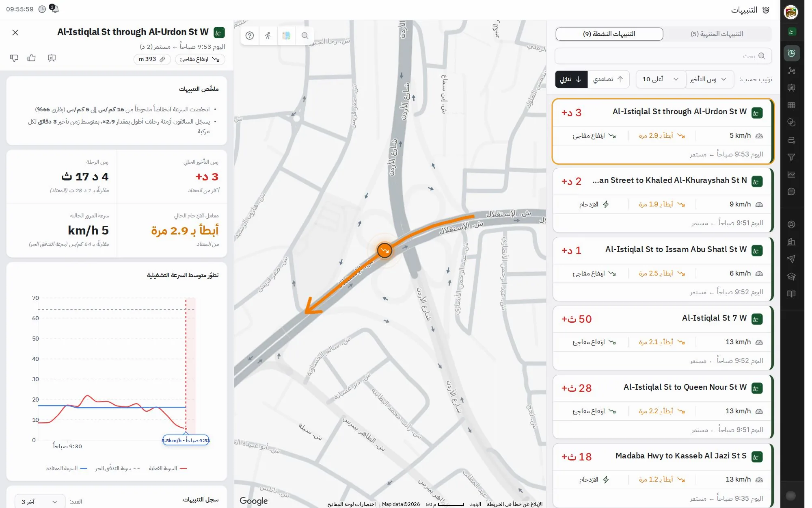The width and height of the screenshot is (812, 508).
Task: Open Al-Istiqlal St 7 W alert card
Action: 663,338
